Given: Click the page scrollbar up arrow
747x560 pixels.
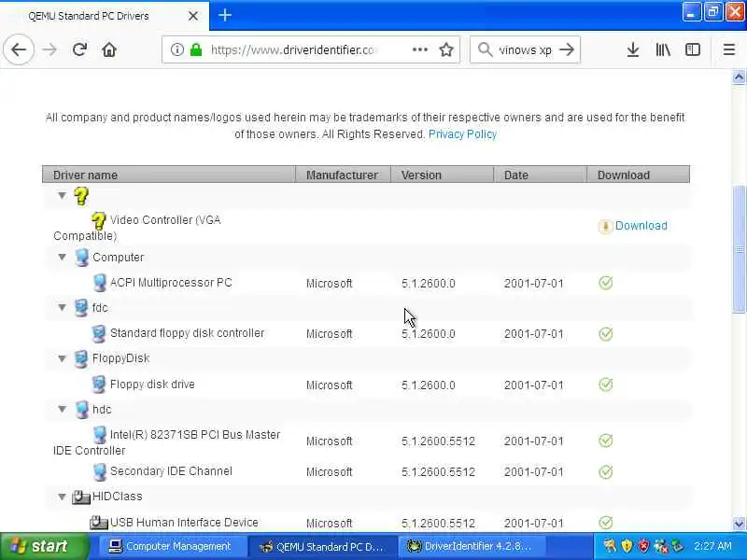Looking at the screenshot, I should coord(739,77).
